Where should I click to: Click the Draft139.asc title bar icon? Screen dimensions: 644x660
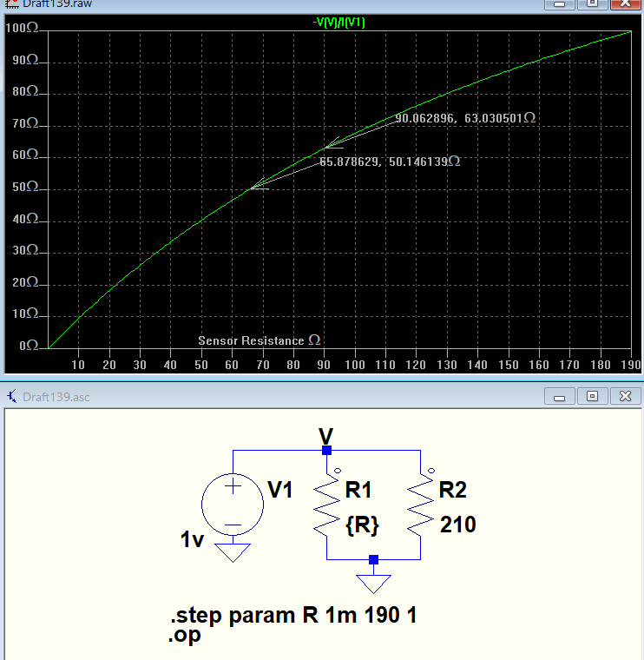(11, 396)
